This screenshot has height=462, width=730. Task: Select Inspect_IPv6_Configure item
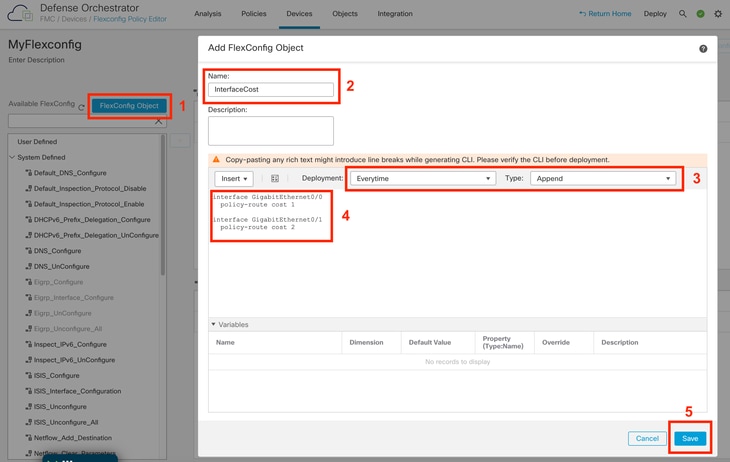[x=70, y=345]
